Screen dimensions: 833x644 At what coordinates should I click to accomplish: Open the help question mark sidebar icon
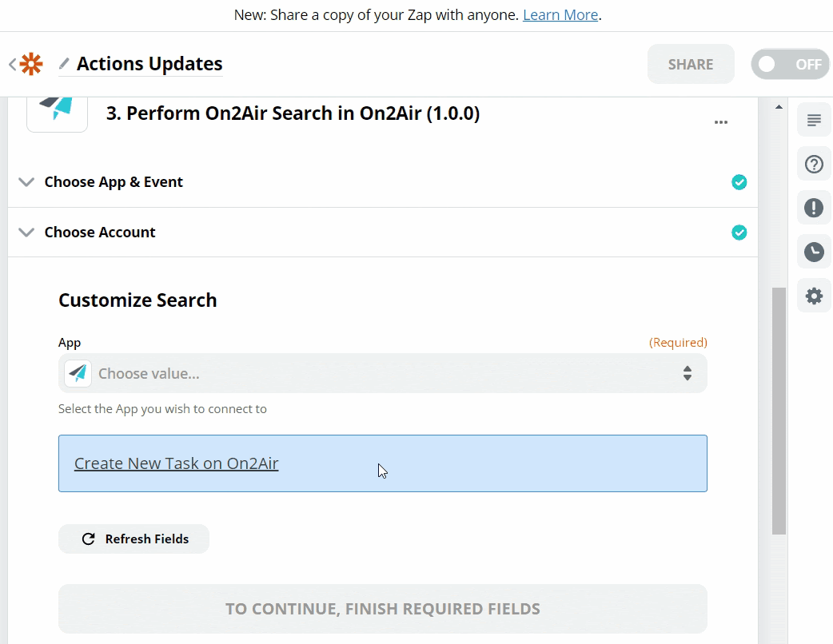(814, 165)
